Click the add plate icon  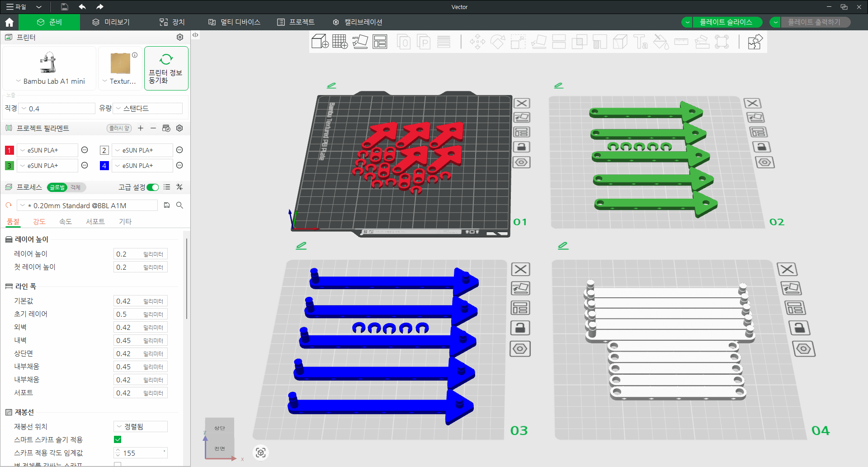pos(340,42)
